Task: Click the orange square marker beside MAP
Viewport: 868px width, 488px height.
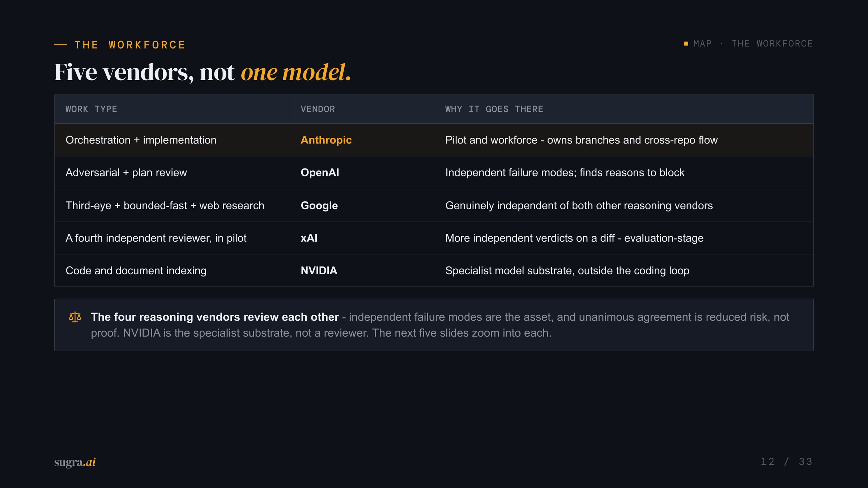Action: pos(686,44)
